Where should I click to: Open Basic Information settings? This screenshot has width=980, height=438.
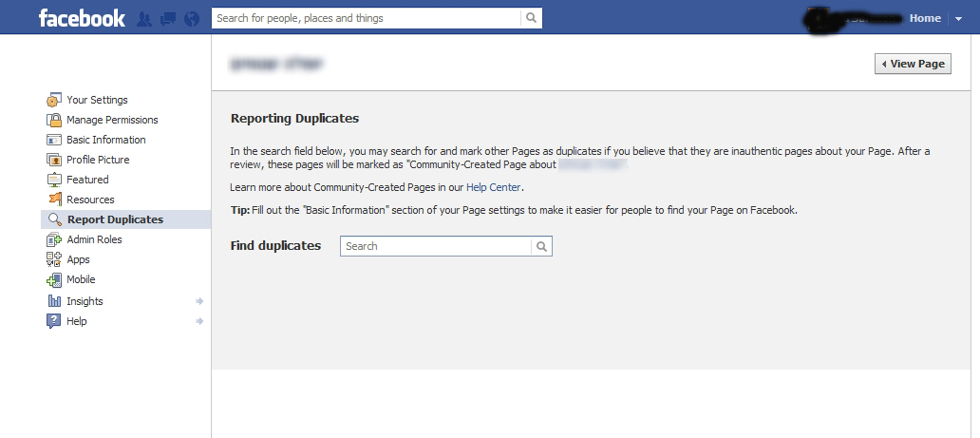106,140
